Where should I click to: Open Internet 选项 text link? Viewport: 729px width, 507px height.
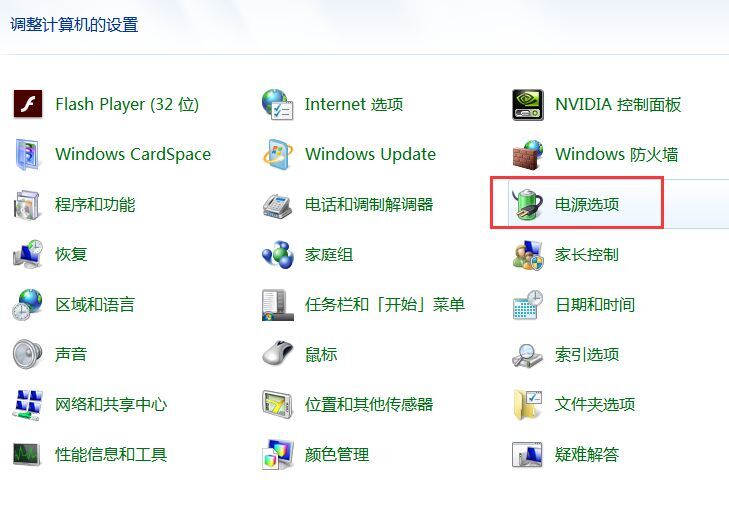(354, 104)
